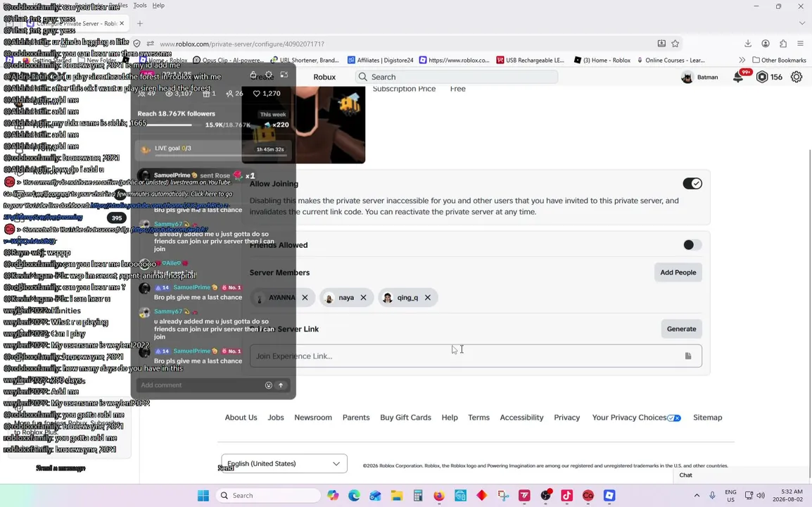Click the tracking protection shield icon
This screenshot has height=507, width=812.
pos(137,44)
